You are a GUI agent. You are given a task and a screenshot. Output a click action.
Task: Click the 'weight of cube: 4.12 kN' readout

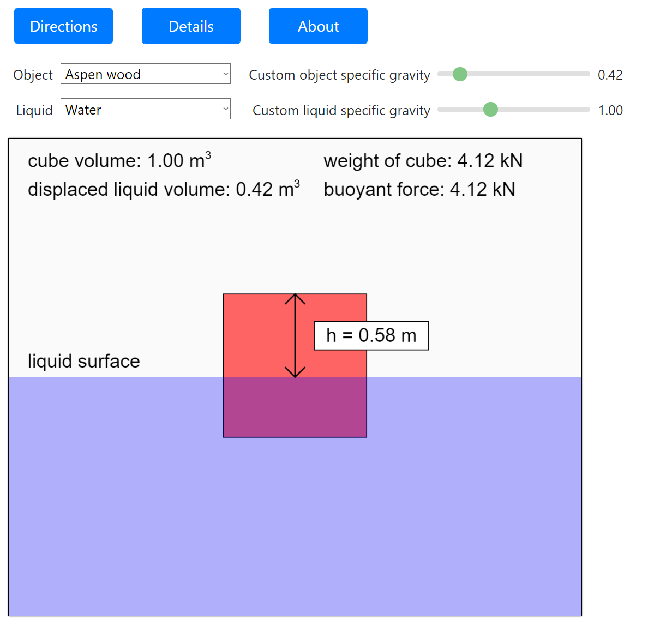[x=423, y=161]
